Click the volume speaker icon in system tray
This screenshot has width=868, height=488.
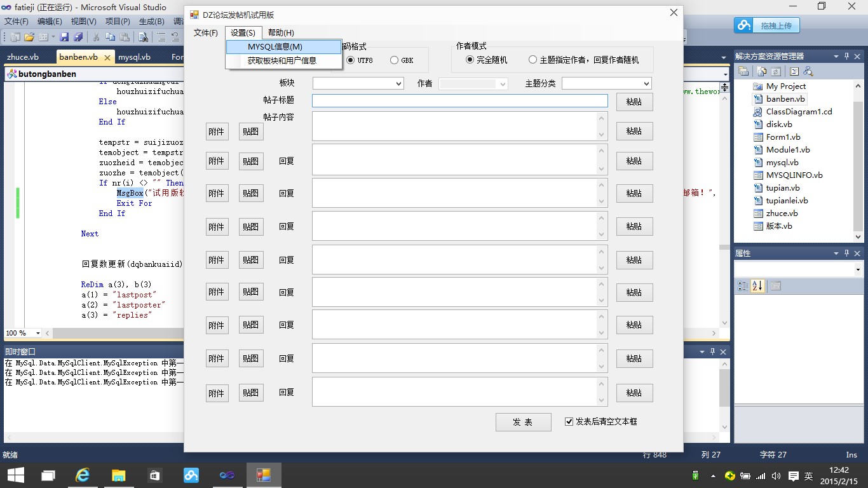click(x=776, y=475)
